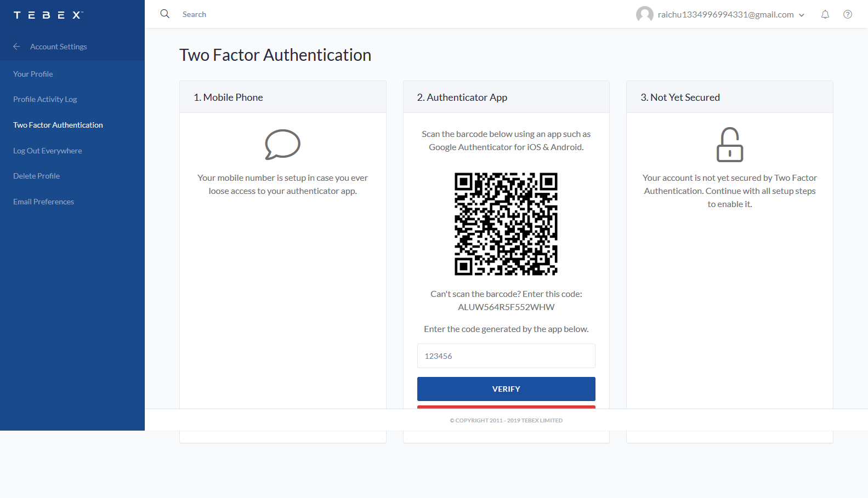This screenshot has width=868, height=498.
Task: Click the copyright Tebex Limited footer text
Action: point(506,421)
